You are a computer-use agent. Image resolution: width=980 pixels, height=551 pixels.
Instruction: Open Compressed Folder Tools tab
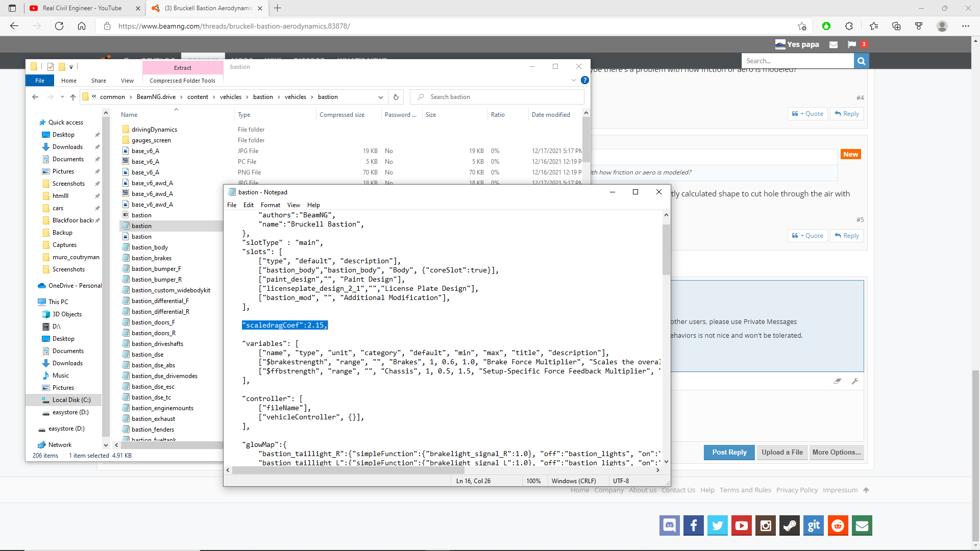pyautogui.click(x=182, y=81)
